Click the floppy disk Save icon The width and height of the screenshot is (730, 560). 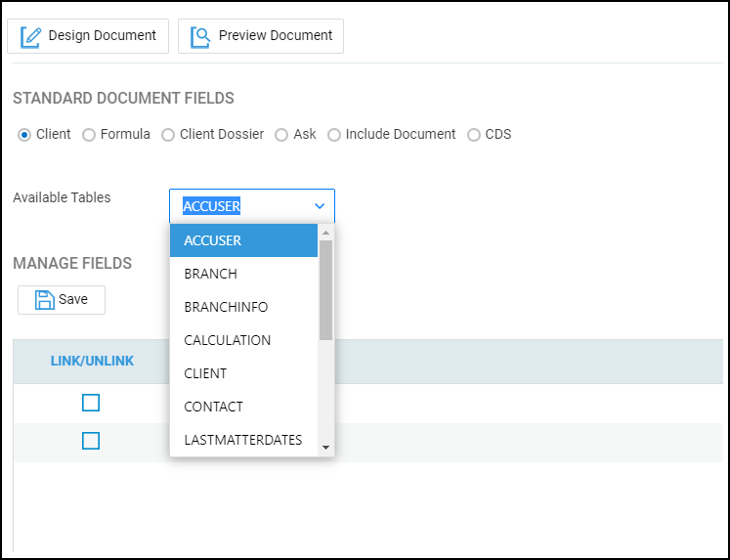(44, 300)
